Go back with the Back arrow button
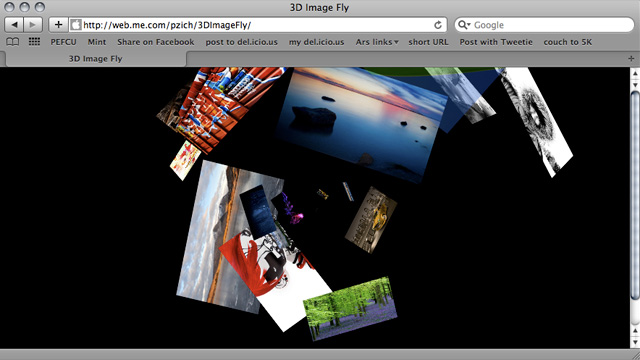Image resolution: width=640 pixels, height=360 pixels. pyautogui.click(x=14, y=25)
